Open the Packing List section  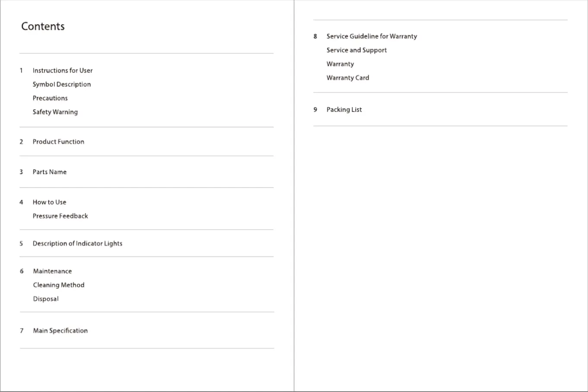(344, 110)
